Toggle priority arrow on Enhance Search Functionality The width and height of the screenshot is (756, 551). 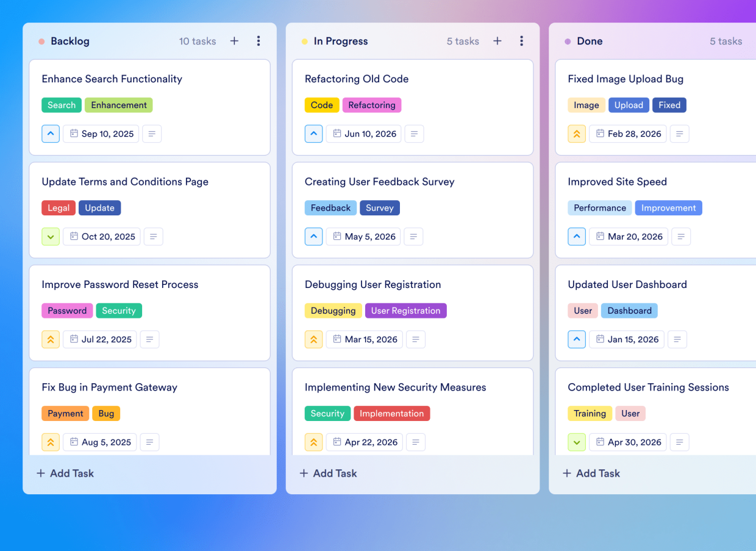51,134
